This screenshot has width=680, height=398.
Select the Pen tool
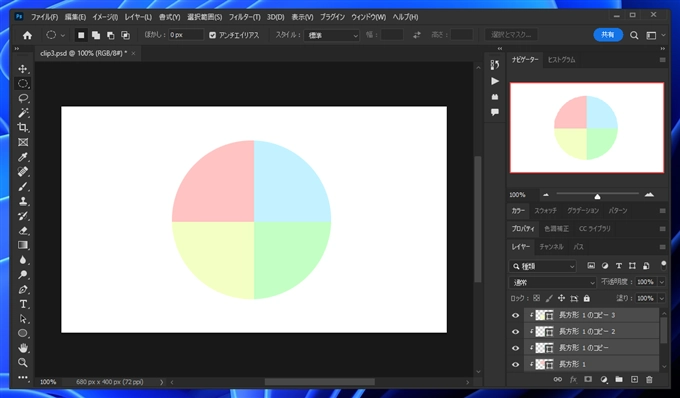pyautogui.click(x=23, y=290)
